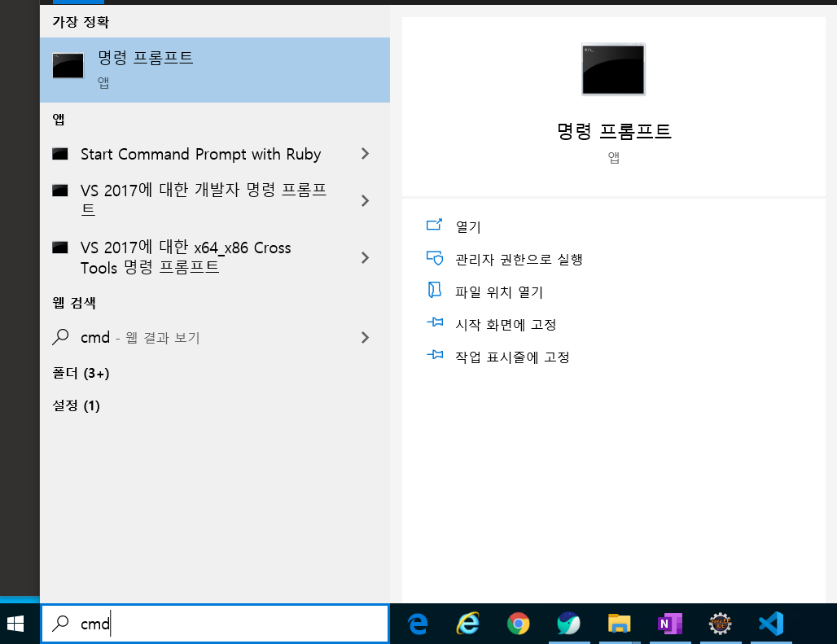Expand the cmd 웹 결과 보기 chevron

tap(365, 337)
